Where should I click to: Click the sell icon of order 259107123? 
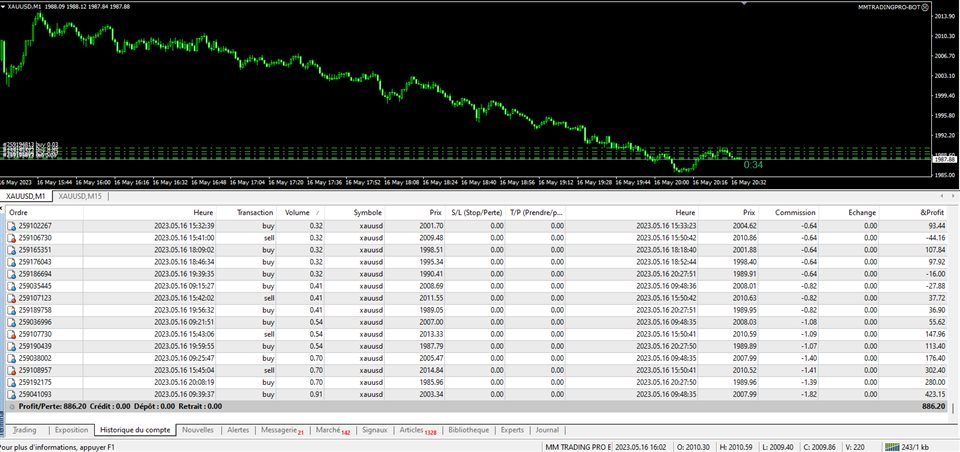coord(12,298)
